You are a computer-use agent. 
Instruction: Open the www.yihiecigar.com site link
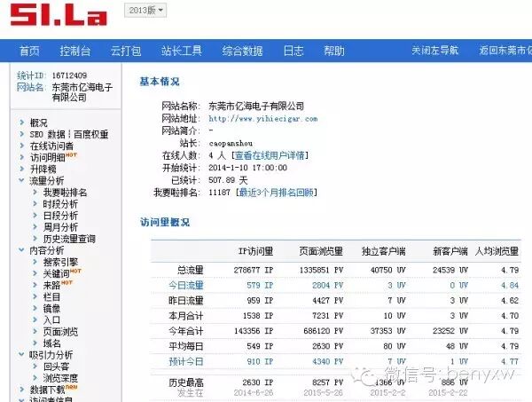(263, 119)
